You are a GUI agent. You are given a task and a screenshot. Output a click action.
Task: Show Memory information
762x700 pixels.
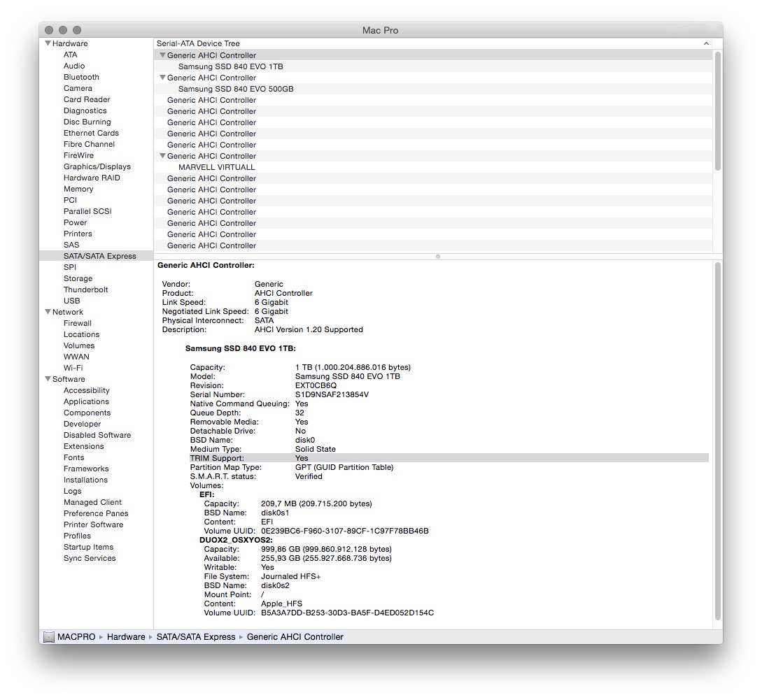[x=78, y=189]
